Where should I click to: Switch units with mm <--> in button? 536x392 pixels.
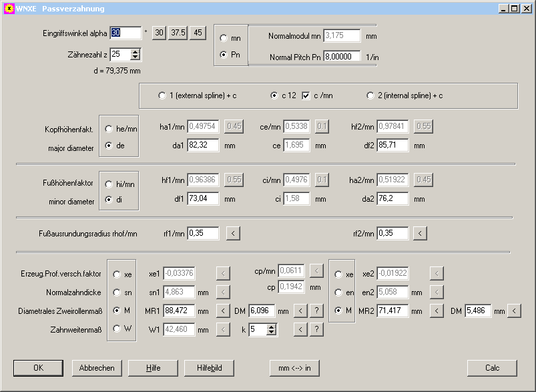tap(294, 368)
